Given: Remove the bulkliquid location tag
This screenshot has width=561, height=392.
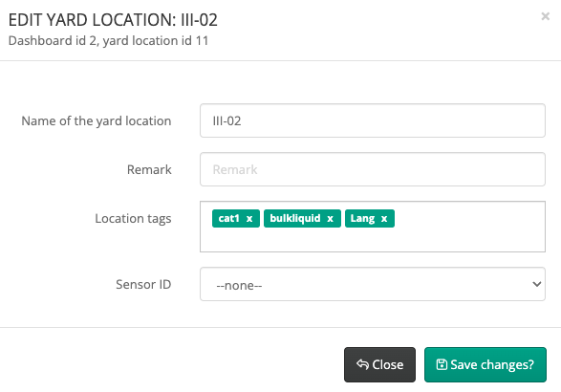Looking at the screenshot, I should (x=331, y=218).
